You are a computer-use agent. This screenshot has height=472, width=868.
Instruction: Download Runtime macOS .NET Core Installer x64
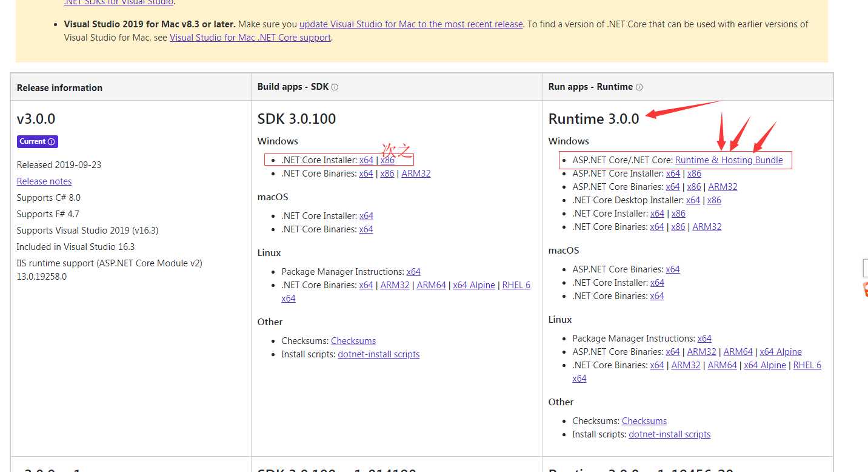pos(657,283)
